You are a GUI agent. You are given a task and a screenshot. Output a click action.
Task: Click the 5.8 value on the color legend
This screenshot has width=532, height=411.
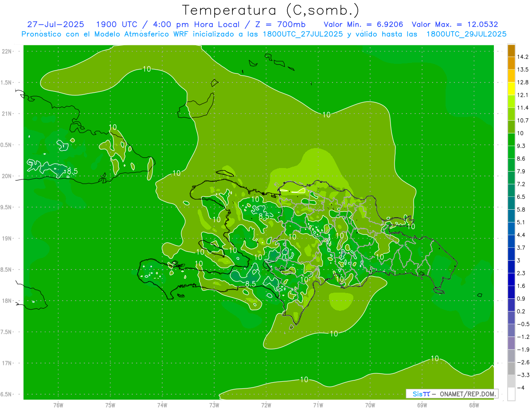[522, 209]
